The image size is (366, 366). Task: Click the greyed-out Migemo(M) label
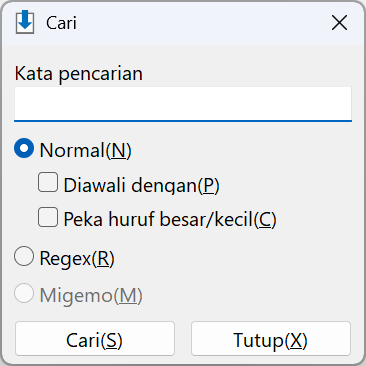click(x=91, y=296)
